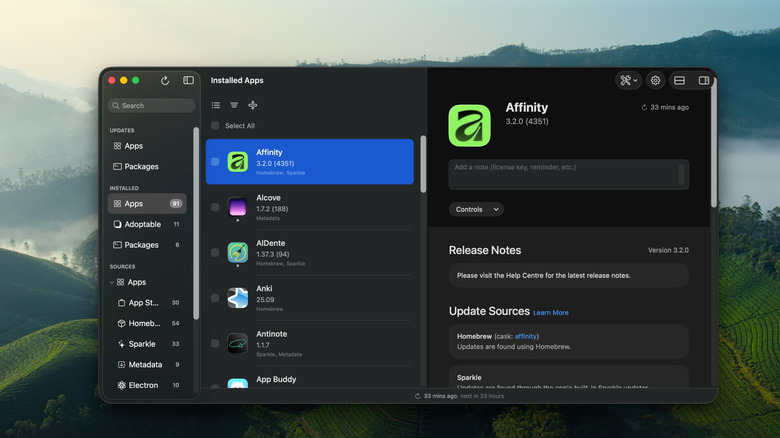
Task: Select the Antinote 1.1.7 row
Action: click(x=310, y=343)
